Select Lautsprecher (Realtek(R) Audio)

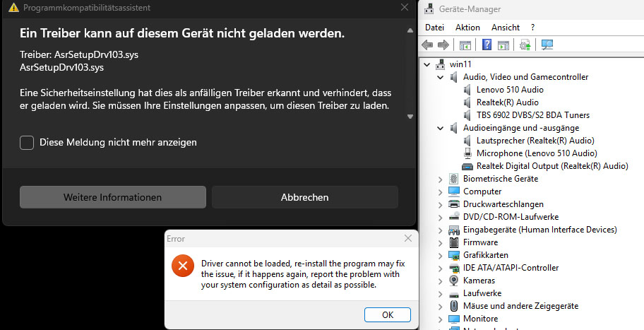(535, 141)
